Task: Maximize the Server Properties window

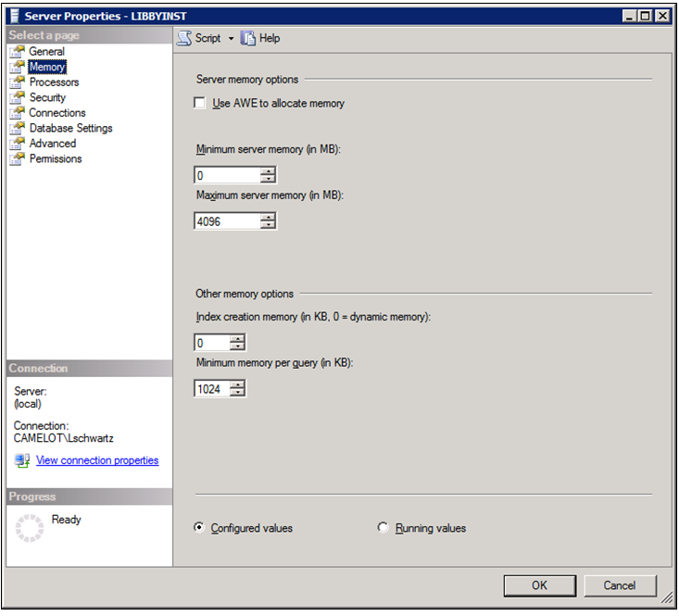Action: point(645,16)
